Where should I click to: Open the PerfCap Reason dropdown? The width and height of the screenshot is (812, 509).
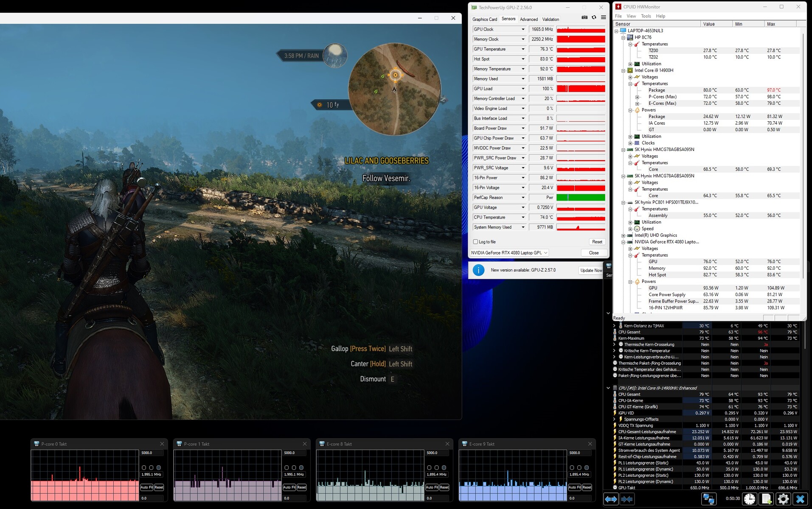[x=523, y=198]
